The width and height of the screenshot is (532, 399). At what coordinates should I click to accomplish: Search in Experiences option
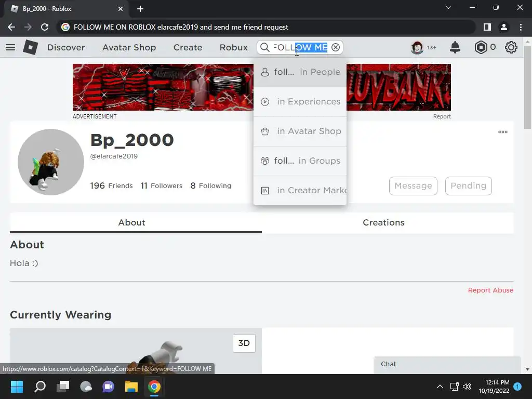coord(300,101)
